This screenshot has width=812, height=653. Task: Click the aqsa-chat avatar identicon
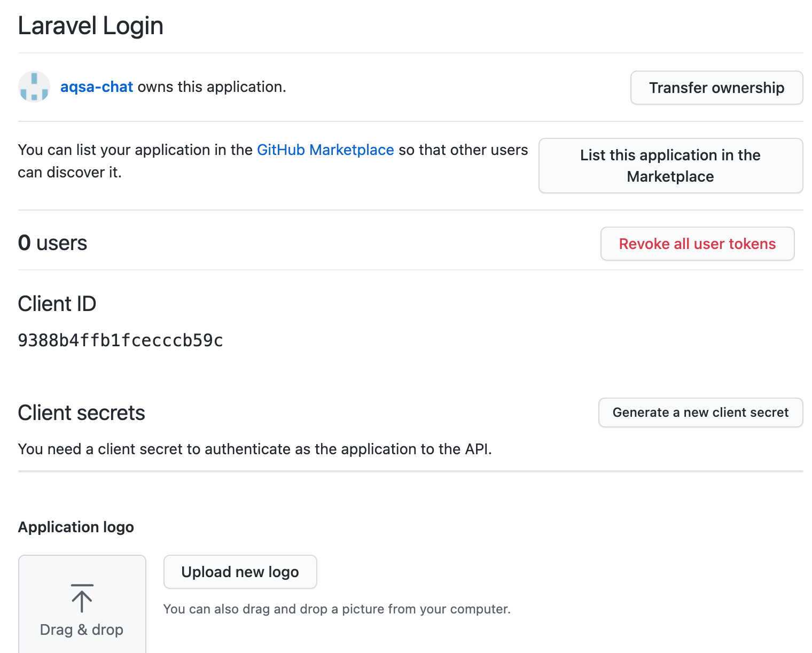tap(34, 87)
